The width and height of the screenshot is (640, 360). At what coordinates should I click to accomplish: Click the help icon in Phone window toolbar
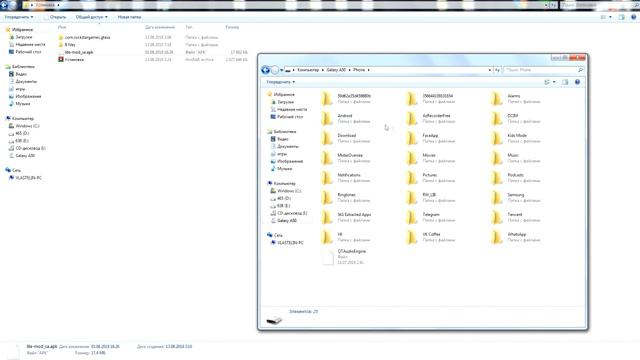pos(577,82)
